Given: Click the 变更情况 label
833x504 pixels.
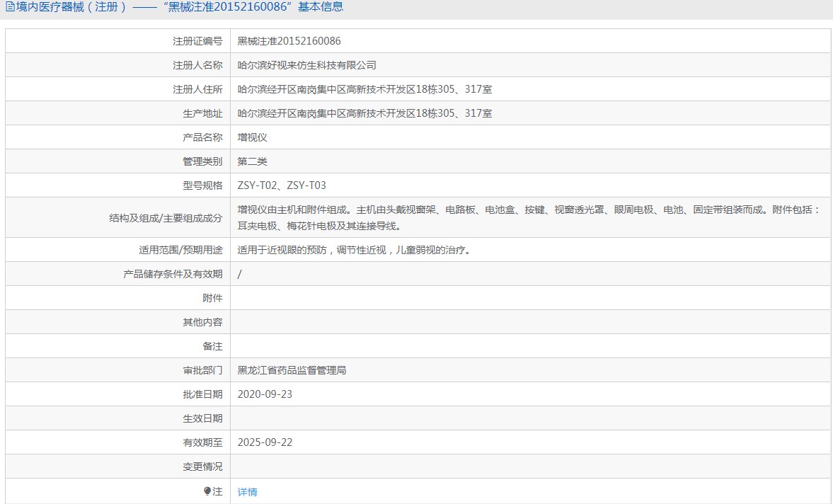Looking at the screenshot, I should (202, 466).
